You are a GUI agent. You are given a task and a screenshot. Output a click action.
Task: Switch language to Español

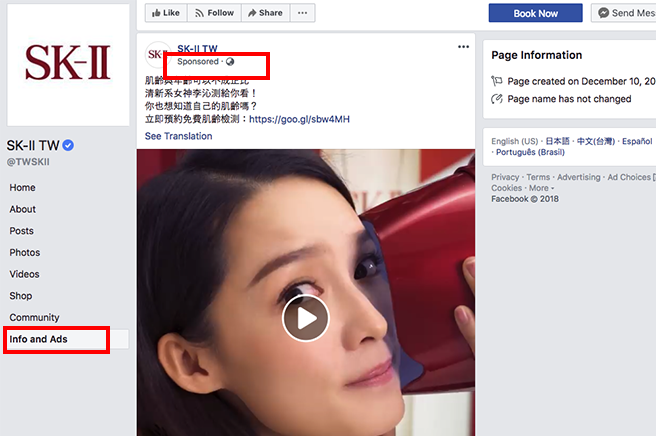click(x=637, y=141)
